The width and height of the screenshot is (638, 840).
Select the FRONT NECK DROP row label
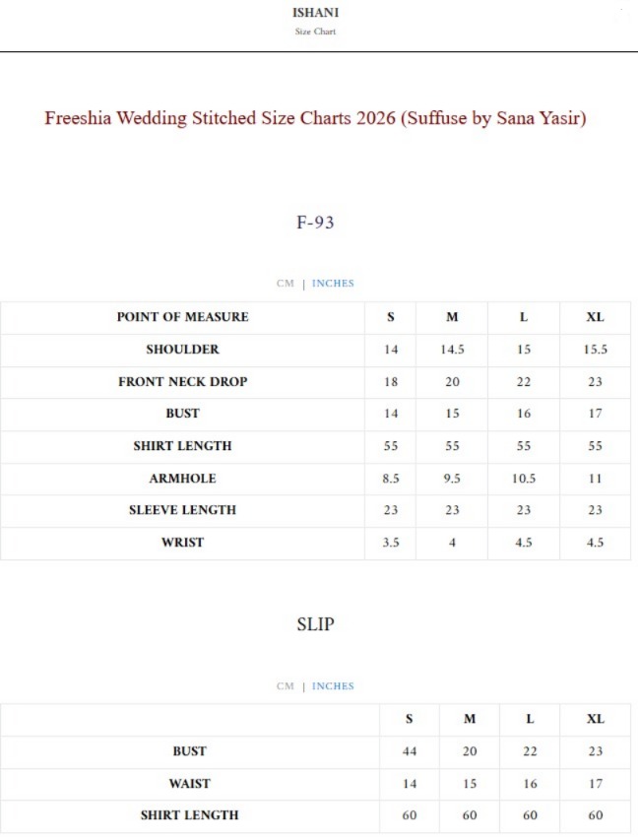click(x=182, y=382)
